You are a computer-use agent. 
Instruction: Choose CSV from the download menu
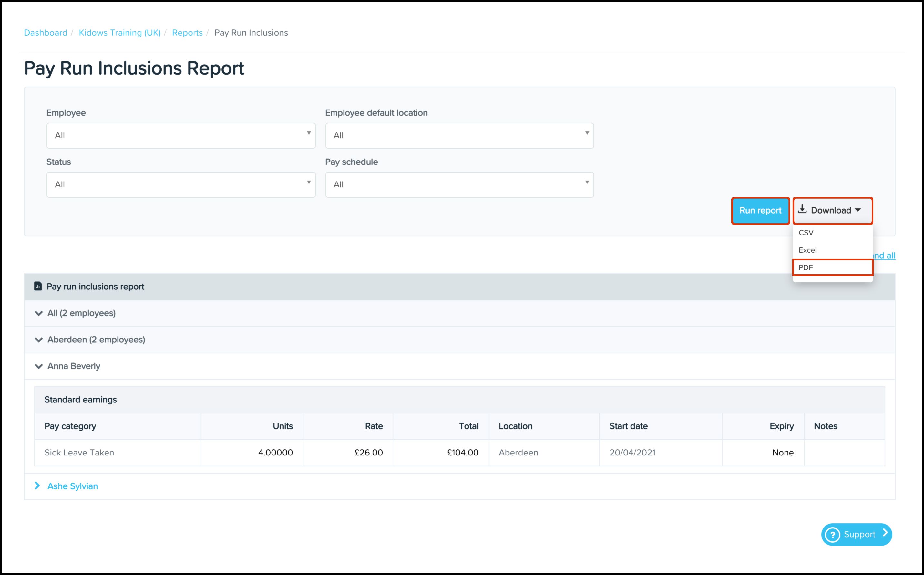(x=806, y=233)
